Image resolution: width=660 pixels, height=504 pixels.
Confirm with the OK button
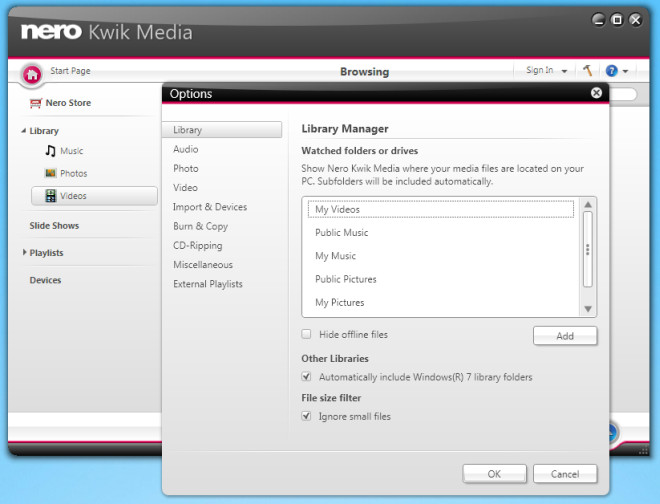[494, 474]
